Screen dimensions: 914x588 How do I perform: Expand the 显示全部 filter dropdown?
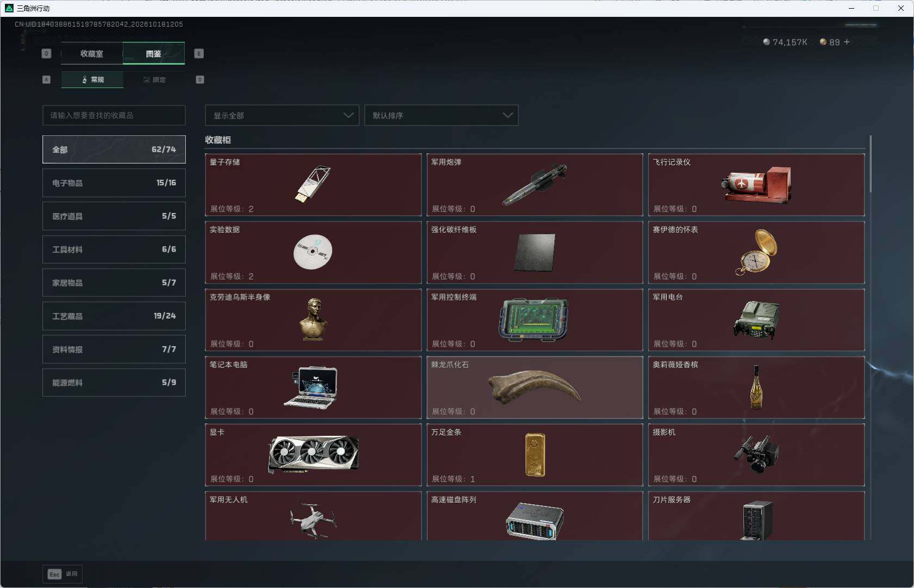coord(282,115)
